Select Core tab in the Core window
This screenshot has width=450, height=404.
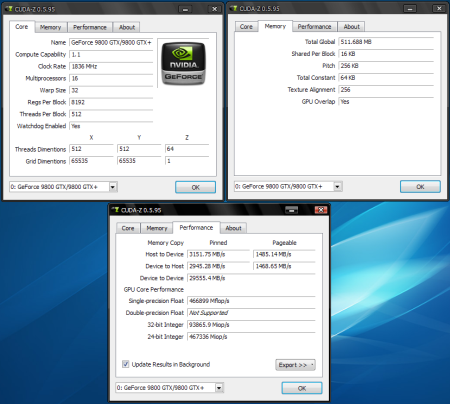click(22, 27)
